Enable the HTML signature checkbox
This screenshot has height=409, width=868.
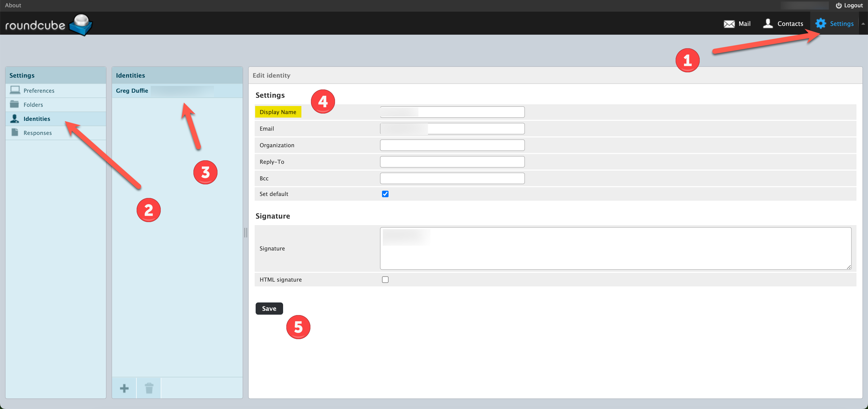point(385,280)
